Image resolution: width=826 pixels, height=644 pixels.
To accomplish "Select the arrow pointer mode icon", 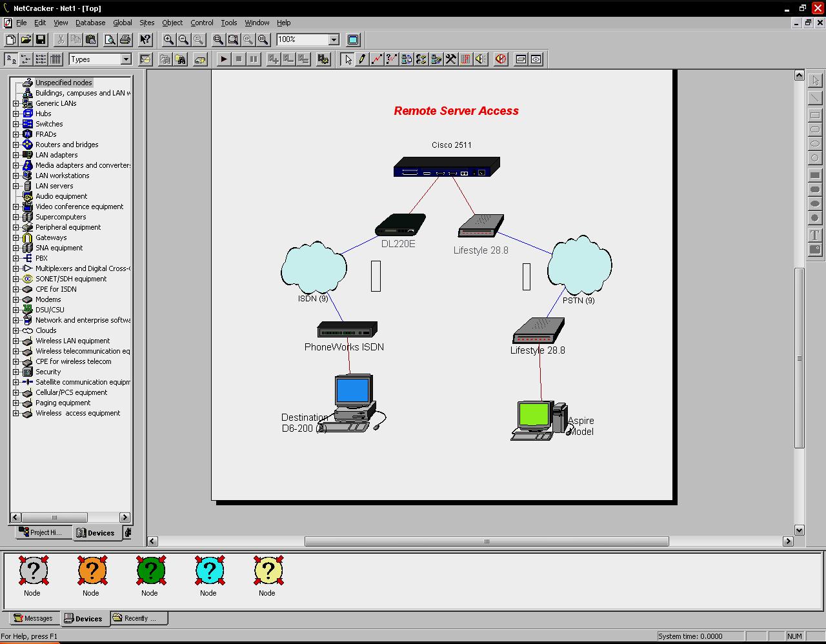I will [348, 59].
